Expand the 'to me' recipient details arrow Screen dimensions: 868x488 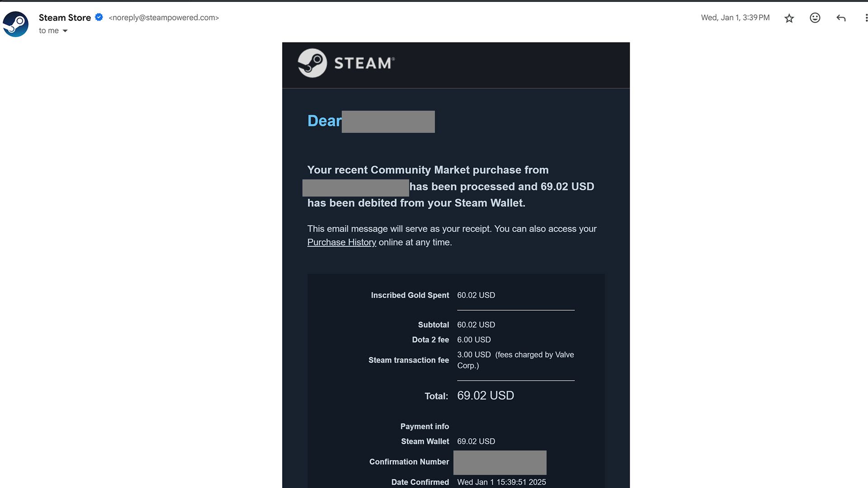tap(65, 31)
